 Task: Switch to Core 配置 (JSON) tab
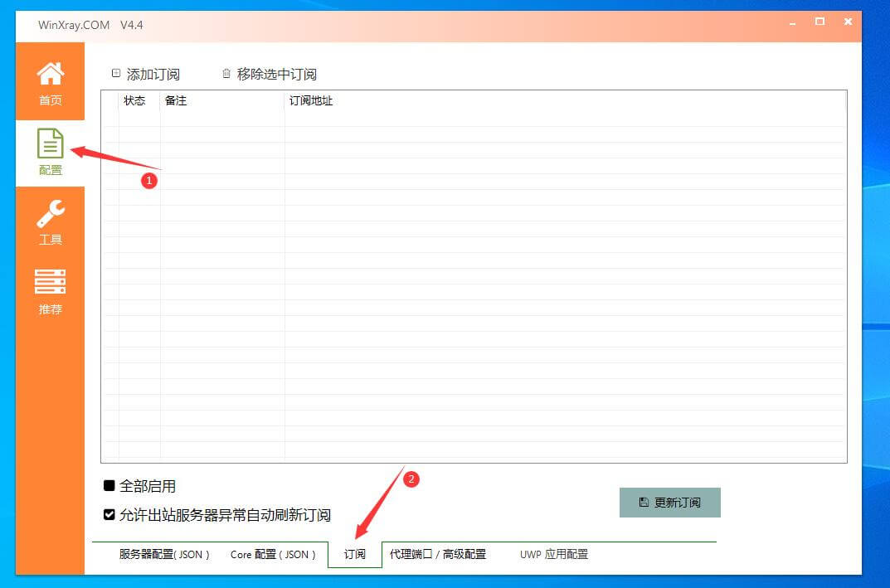(x=273, y=555)
